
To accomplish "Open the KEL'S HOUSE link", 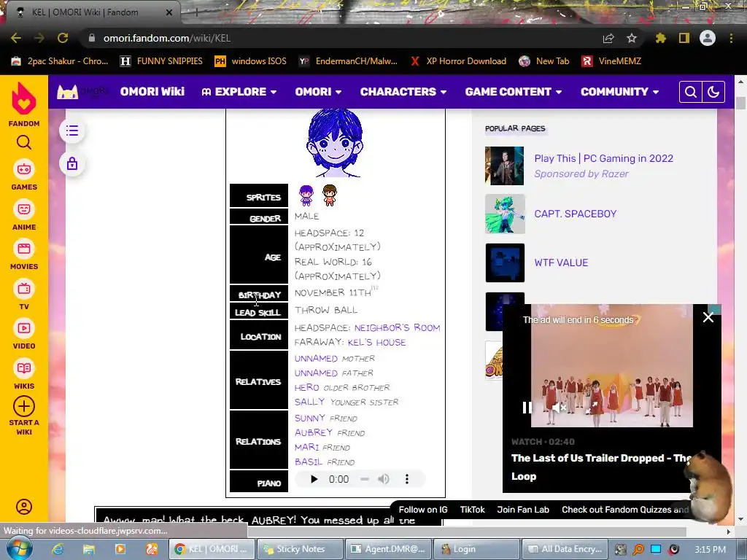I will [377, 343].
